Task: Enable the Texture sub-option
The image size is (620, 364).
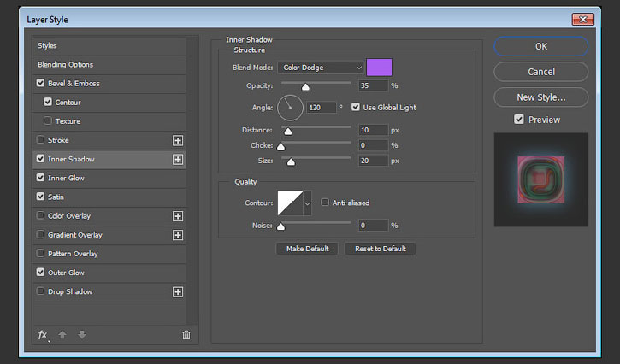Action: pos(48,120)
